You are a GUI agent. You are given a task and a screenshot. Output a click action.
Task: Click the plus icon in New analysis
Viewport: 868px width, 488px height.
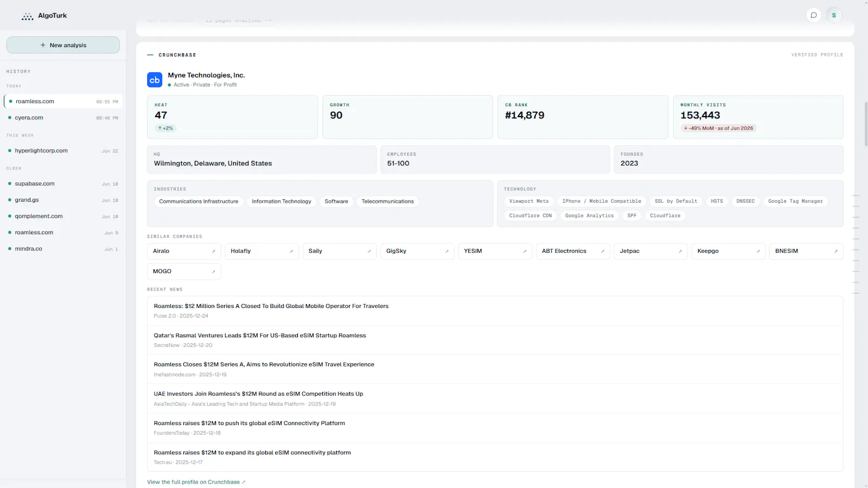(43, 45)
